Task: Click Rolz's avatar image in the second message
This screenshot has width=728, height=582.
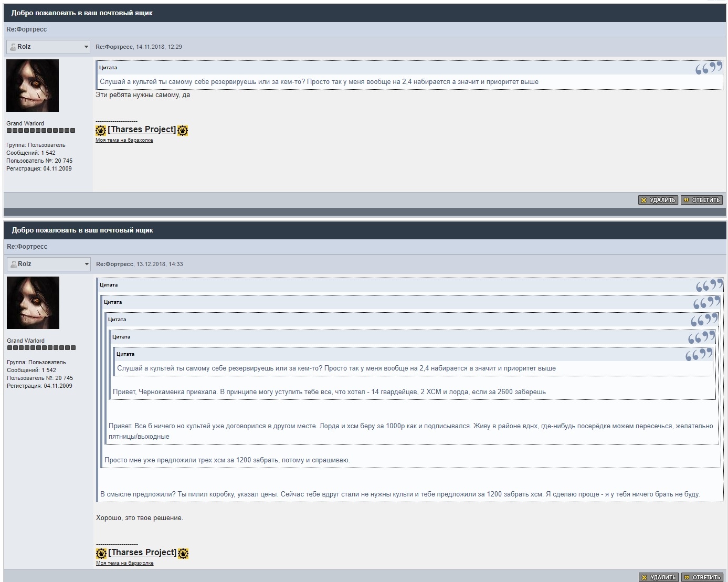Action: click(x=33, y=303)
